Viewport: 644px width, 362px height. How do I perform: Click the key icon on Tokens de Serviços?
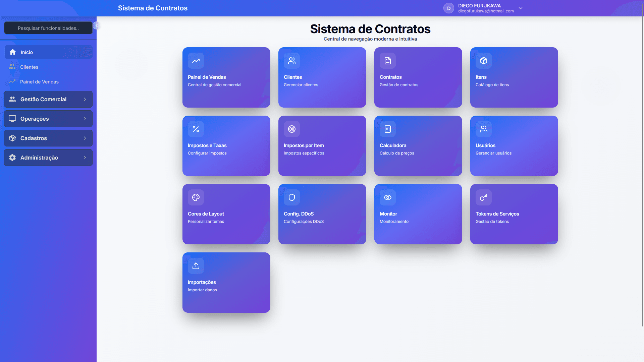pyautogui.click(x=483, y=197)
